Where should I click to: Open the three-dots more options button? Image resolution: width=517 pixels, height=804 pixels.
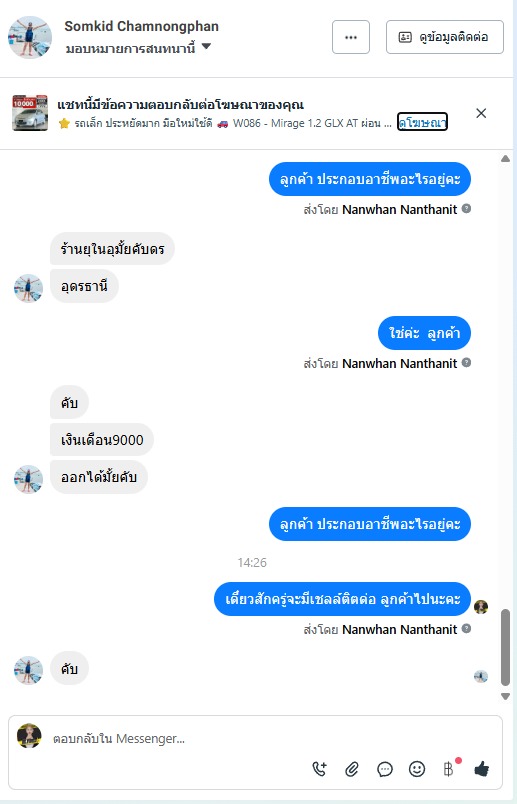click(351, 37)
